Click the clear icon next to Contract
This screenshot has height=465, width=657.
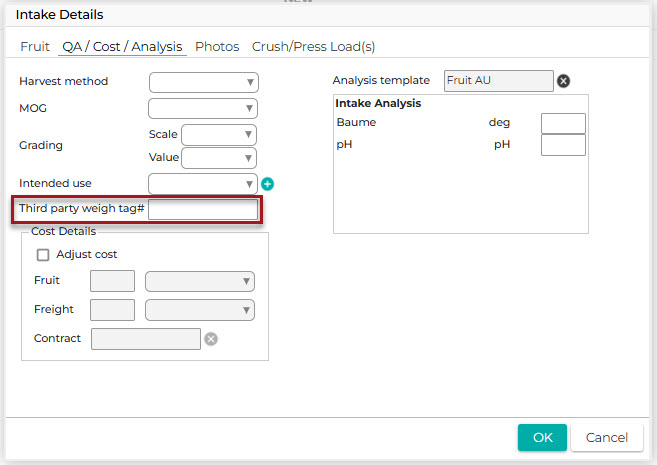pos(211,339)
